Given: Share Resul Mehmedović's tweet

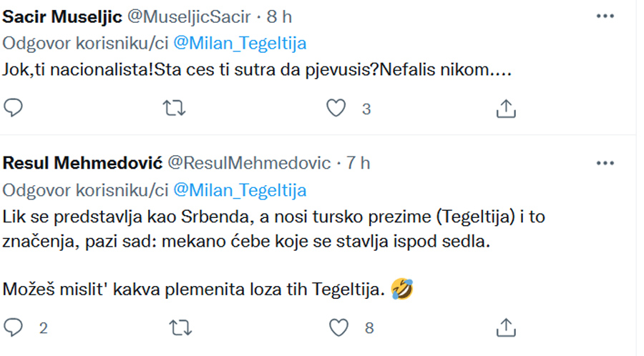Looking at the screenshot, I should click(506, 327).
